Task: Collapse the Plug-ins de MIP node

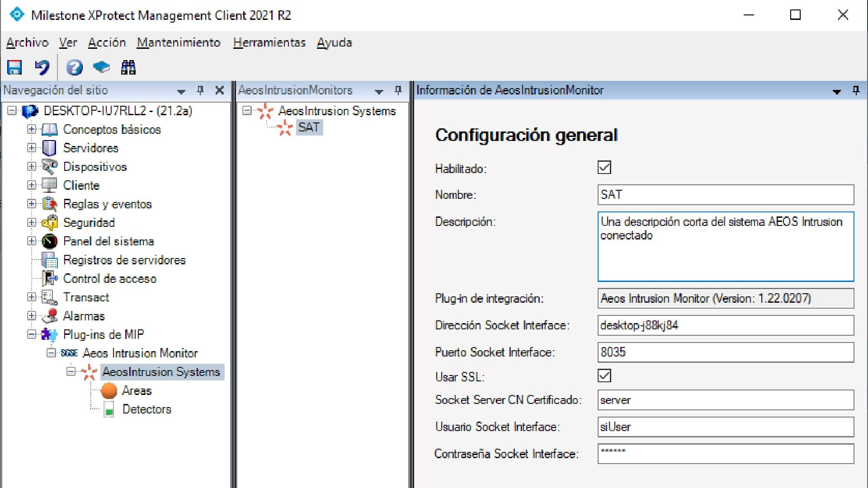Action: (32, 334)
